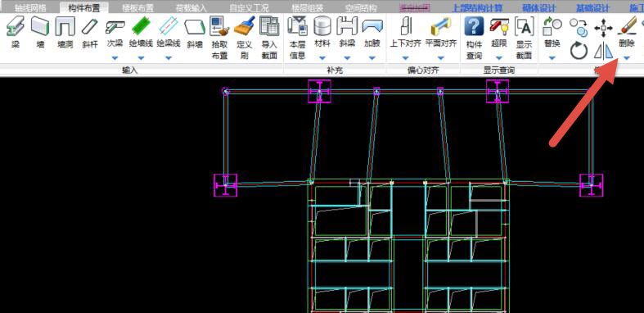Choose the 斜杆 diagonal brace tool
This screenshot has width=644, height=313.
click(x=90, y=32)
